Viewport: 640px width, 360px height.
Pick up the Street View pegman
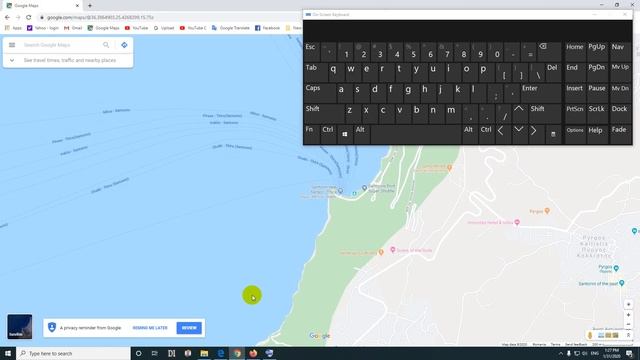point(590,335)
